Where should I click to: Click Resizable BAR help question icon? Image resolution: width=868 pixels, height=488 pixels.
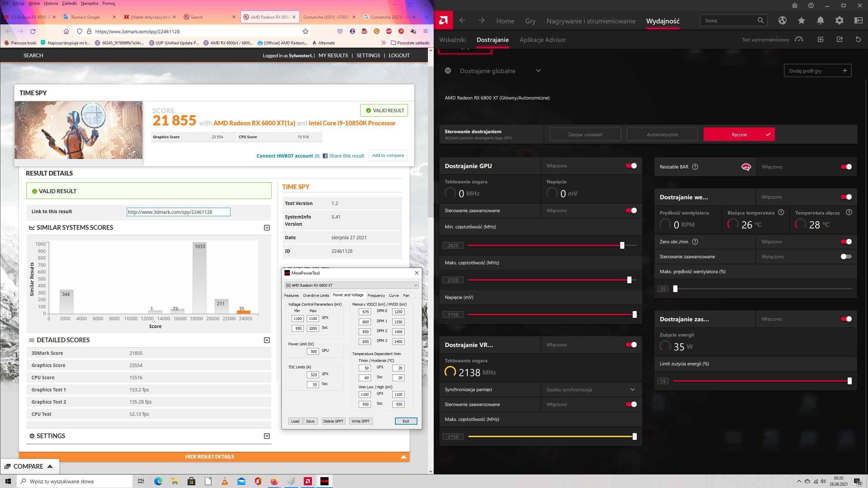pos(695,167)
